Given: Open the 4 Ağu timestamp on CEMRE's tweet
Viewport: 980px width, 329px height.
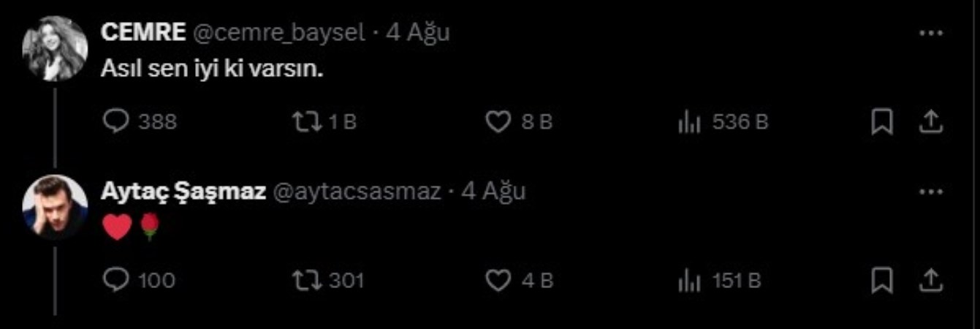Looking at the screenshot, I should click(x=417, y=34).
